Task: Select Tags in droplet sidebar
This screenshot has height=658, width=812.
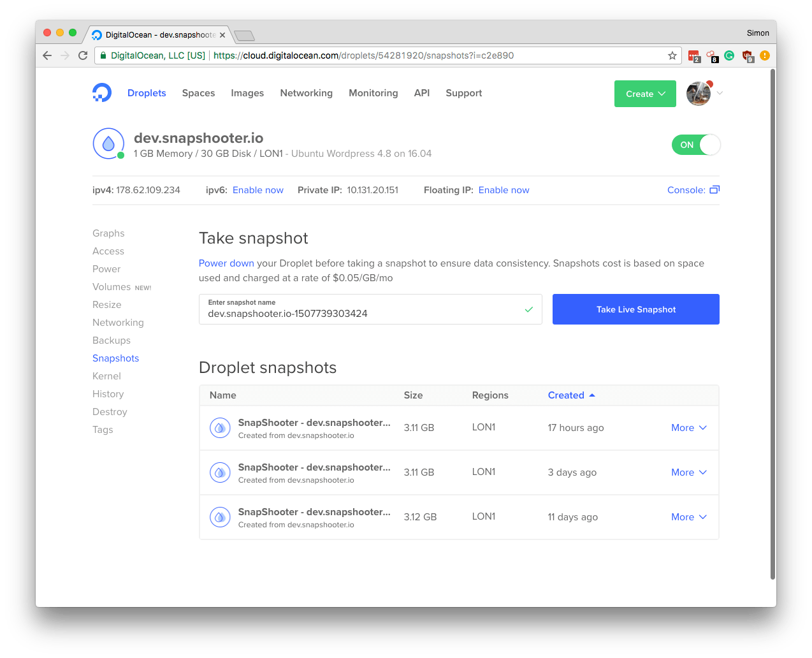Action: (103, 430)
